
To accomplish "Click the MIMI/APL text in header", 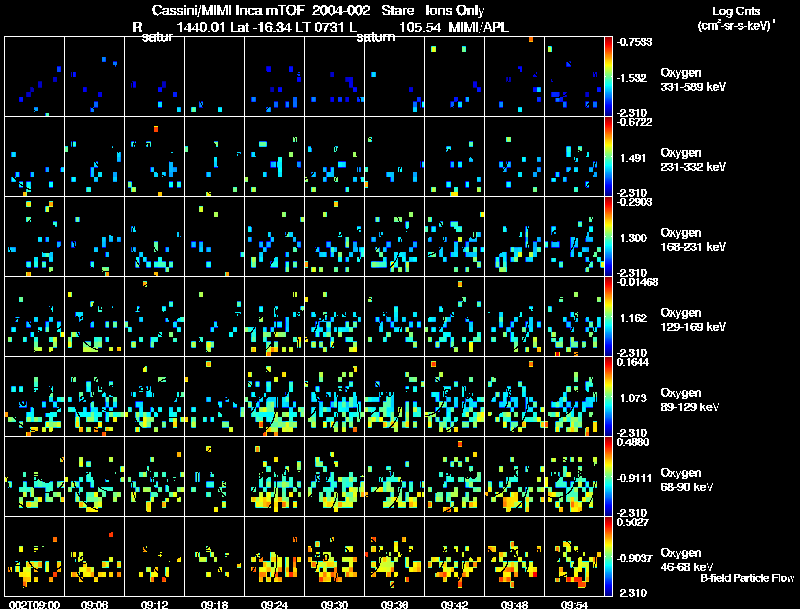I will pos(479,27).
